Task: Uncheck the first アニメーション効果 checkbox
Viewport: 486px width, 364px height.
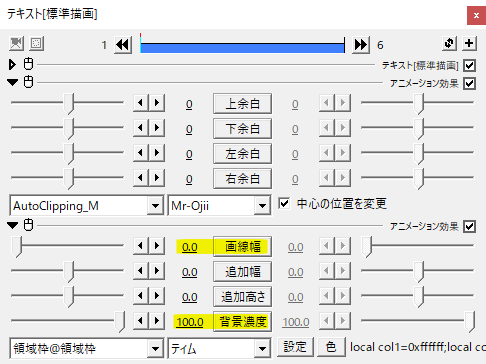Action: 469,83
